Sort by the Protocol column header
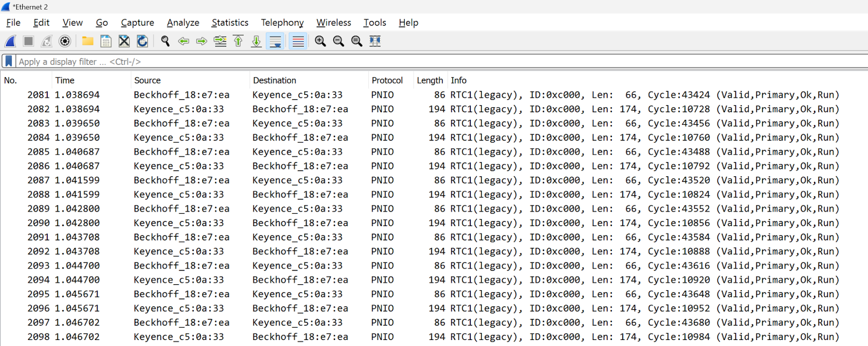The image size is (868, 346). tap(391, 80)
